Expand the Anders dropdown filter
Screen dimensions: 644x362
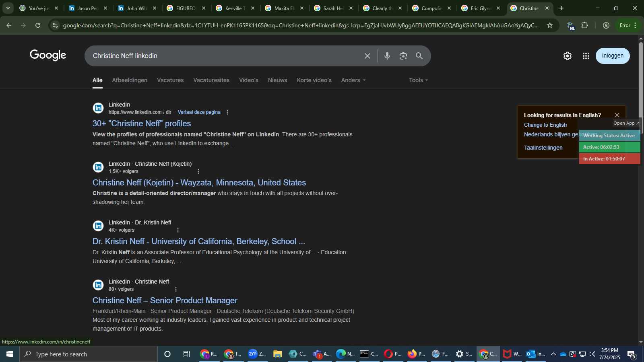click(x=353, y=80)
